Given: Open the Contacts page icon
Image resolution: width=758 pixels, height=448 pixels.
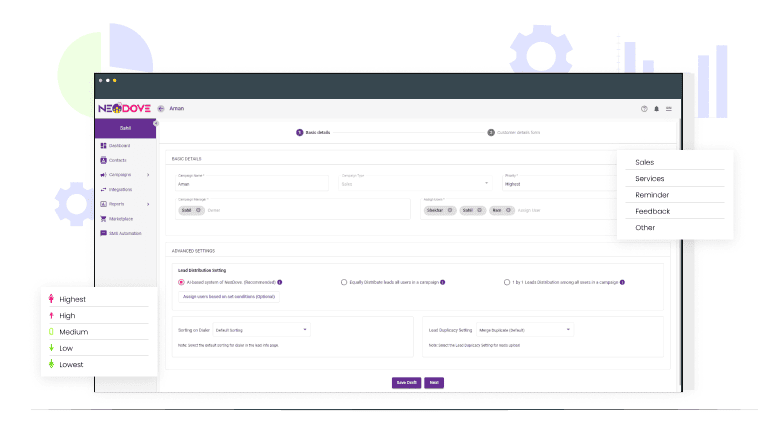Looking at the screenshot, I should point(103,160).
